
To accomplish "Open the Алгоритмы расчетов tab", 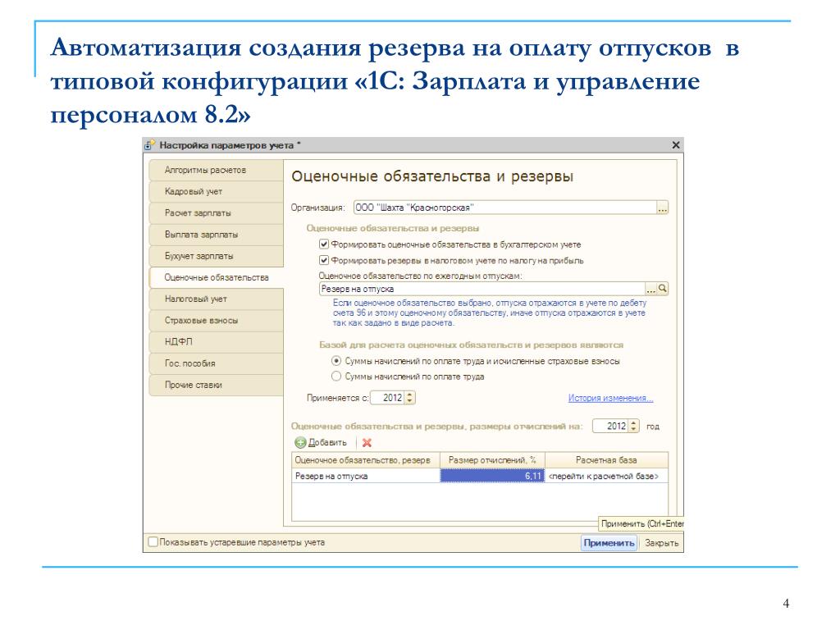I will [216, 171].
